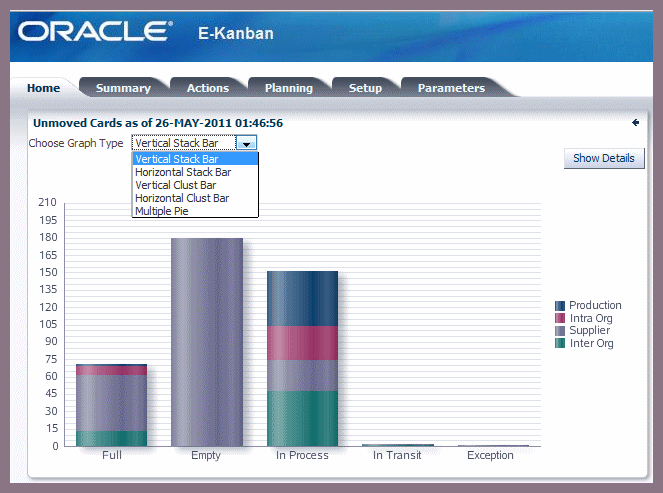Click Supplier segment of Full bar
Screen dimensions: 663x493
[x=112, y=403]
